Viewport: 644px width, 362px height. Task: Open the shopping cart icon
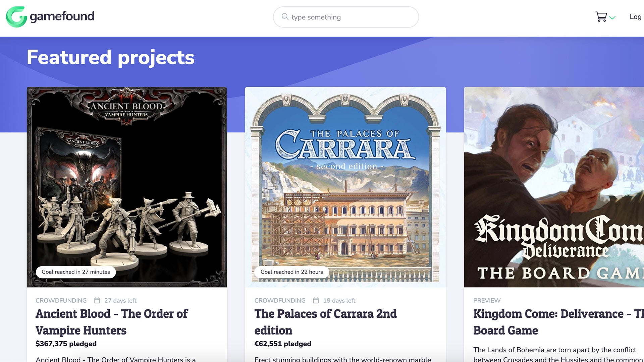click(x=601, y=17)
